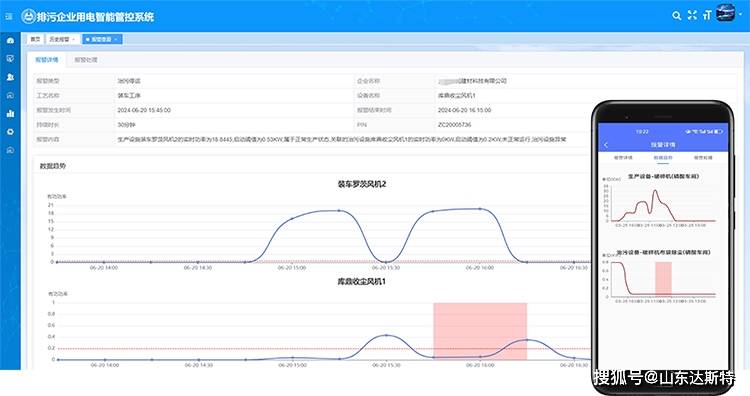Tap the tallest peak in phone upper chart
This screenshot has width=750, height=396.
click(x=655, y=191)
